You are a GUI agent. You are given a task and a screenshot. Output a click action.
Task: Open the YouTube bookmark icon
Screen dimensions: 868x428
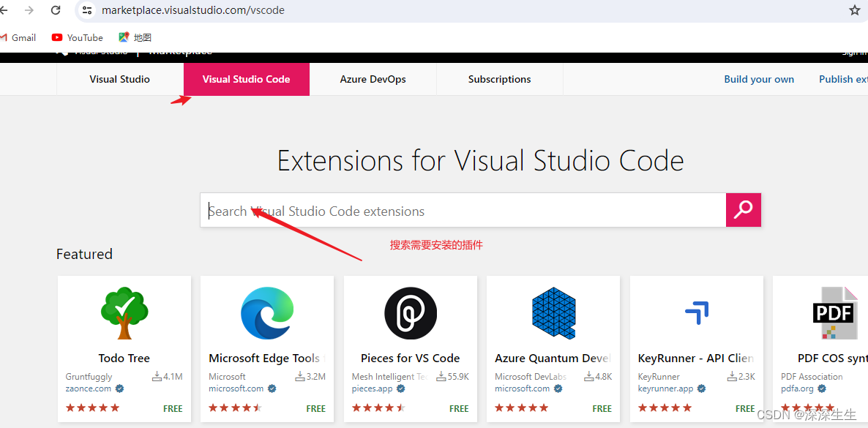(56, 37)
